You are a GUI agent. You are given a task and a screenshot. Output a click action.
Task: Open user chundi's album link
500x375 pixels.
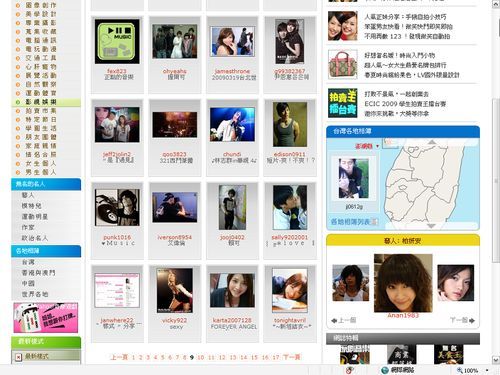232,154
